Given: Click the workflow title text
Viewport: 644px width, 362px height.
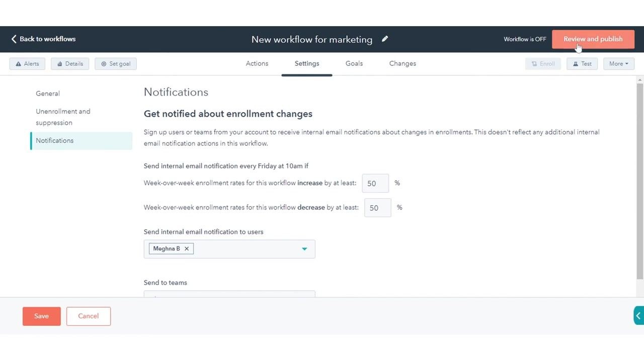Looking at the screenshot, I should pyautogui.click(x=312, y=39).
